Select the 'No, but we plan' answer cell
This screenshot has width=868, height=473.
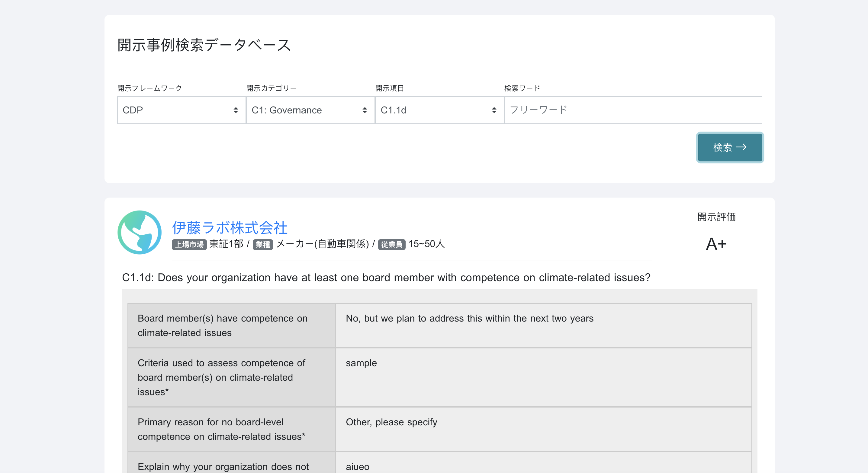pyautogui.click(x=469, y=319)
